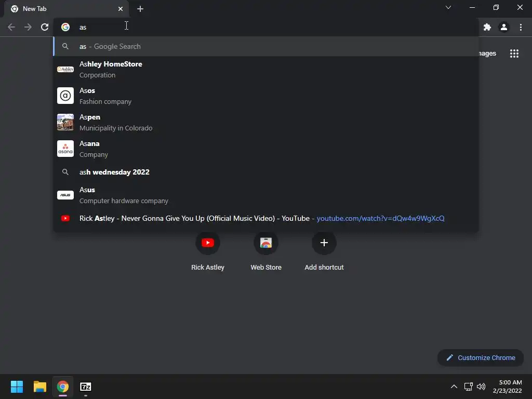Click the Add shortcut plus tile
Screen dimensions: 532x399
[324, 251]
